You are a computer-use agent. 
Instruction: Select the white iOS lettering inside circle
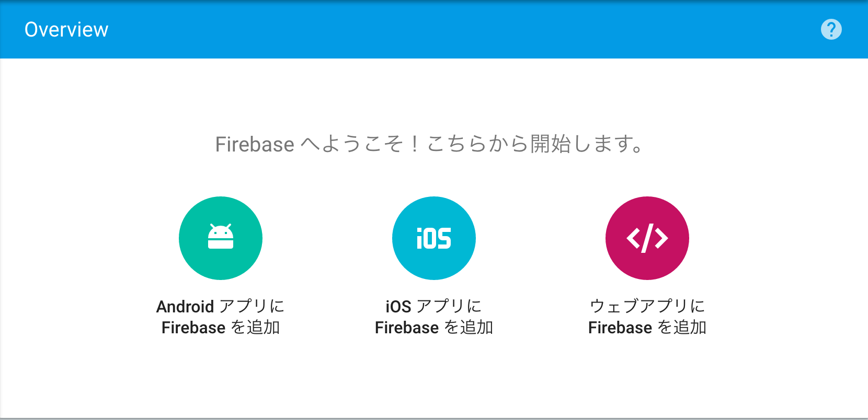tap(434, 238)
